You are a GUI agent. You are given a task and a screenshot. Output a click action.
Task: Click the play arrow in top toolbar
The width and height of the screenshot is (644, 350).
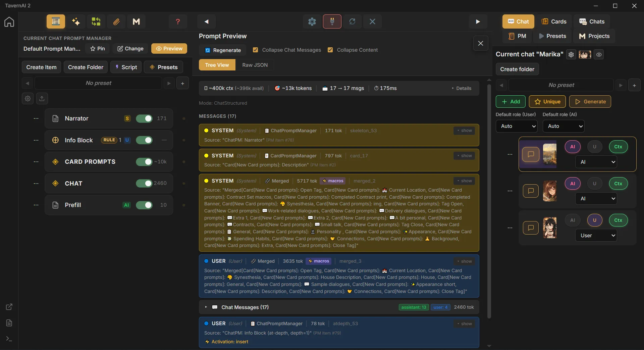coord(478,21)
